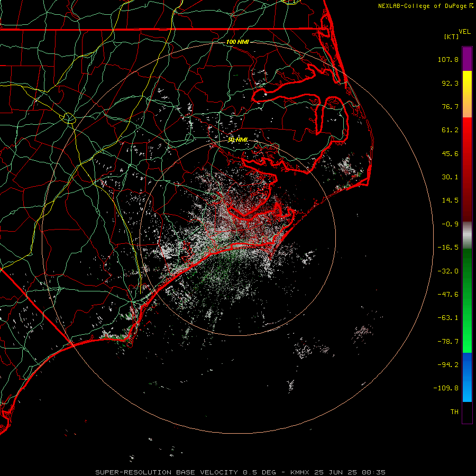This screenshot has height=476, width=476.
Task: Select the 61.2 velocity scale value
Action: pyautogui.click(x=450, y=130)
